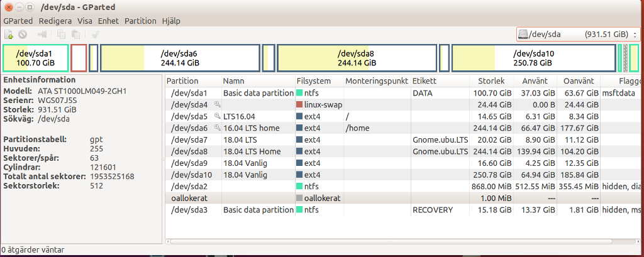Click the size value 868.00 MiB
644x257 pixels.
[492, 187]
